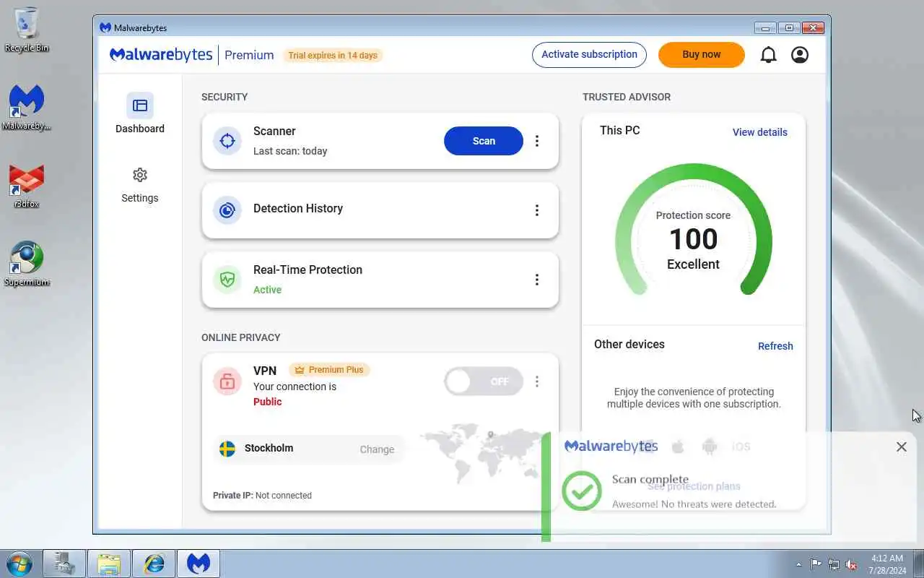Viewport: 924px width, 578px height.
Task: Launch Internet Explorer from taskbar
Action: [x=154, y=564]
